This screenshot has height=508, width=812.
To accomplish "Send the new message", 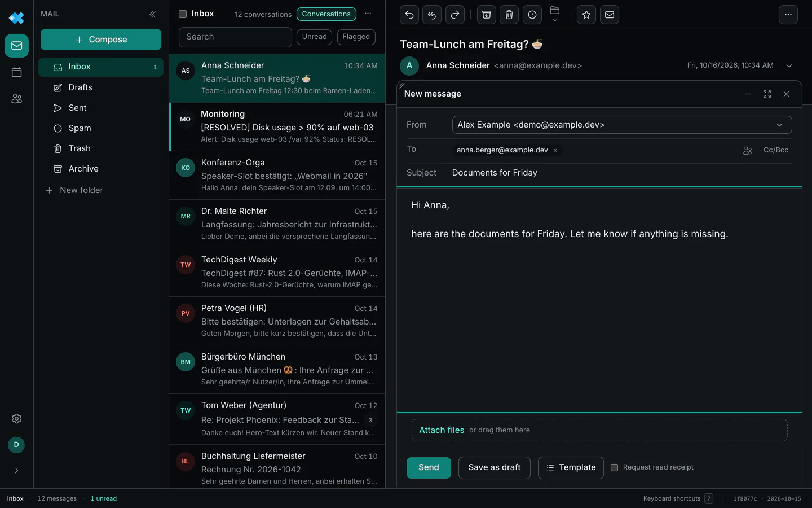I will (429, 468).
